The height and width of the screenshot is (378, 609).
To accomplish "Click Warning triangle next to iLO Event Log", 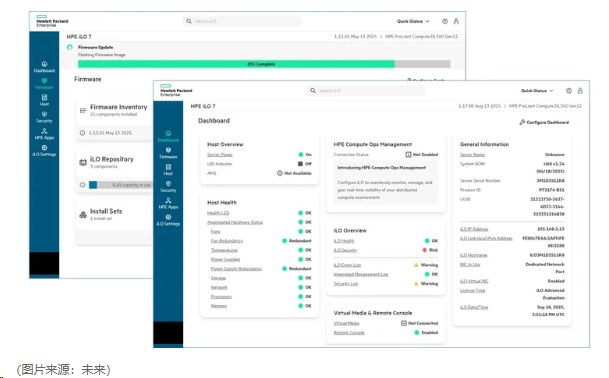I will [416, 265].
